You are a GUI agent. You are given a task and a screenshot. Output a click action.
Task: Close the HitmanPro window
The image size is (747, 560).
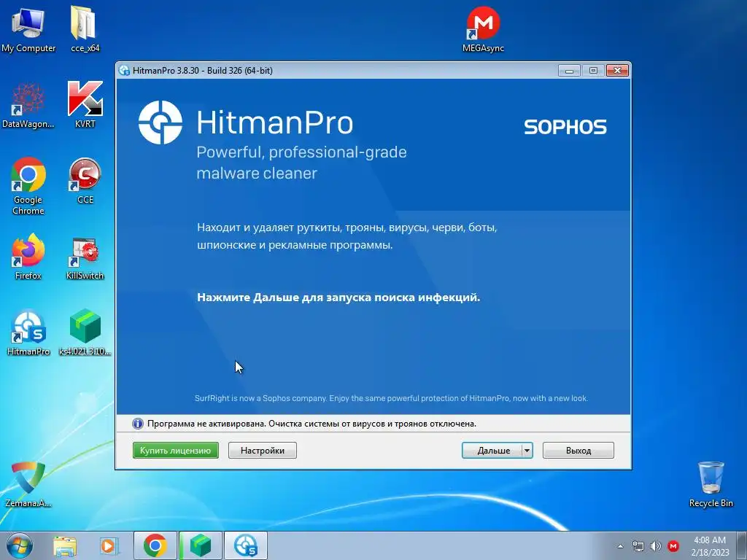617,71
